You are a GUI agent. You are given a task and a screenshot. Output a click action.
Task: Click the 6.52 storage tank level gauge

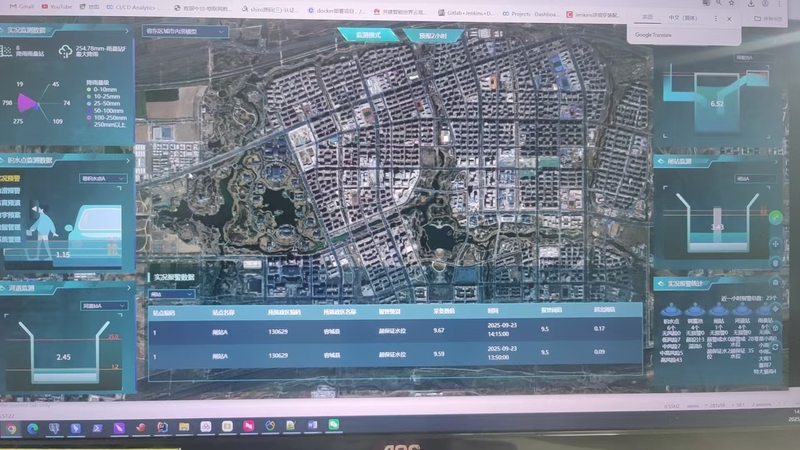point(717,104)
